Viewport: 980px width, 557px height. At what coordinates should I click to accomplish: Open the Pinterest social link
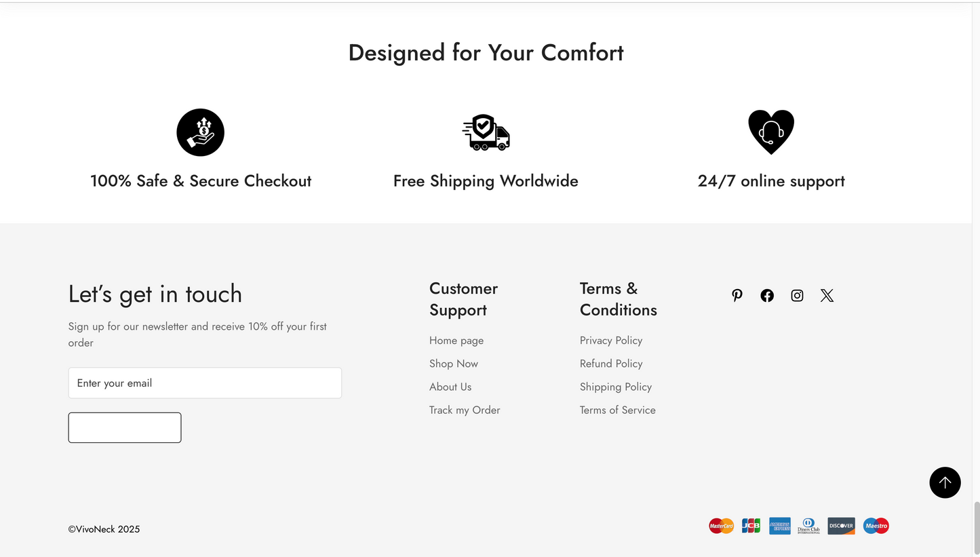737,295
